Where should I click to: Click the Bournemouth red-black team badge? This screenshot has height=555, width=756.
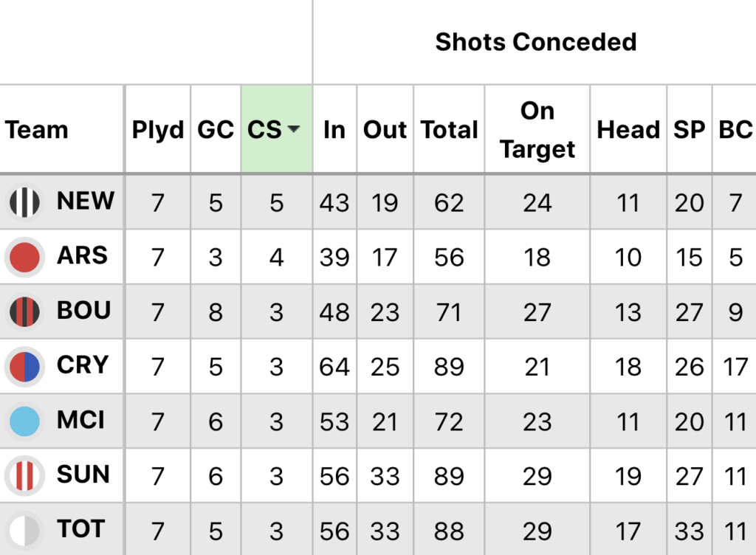point(25,311)
